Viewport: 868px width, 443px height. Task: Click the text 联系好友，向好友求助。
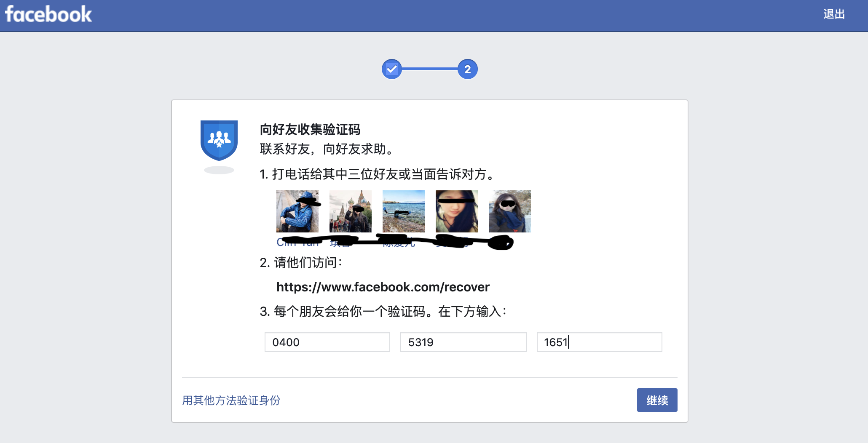327,149
